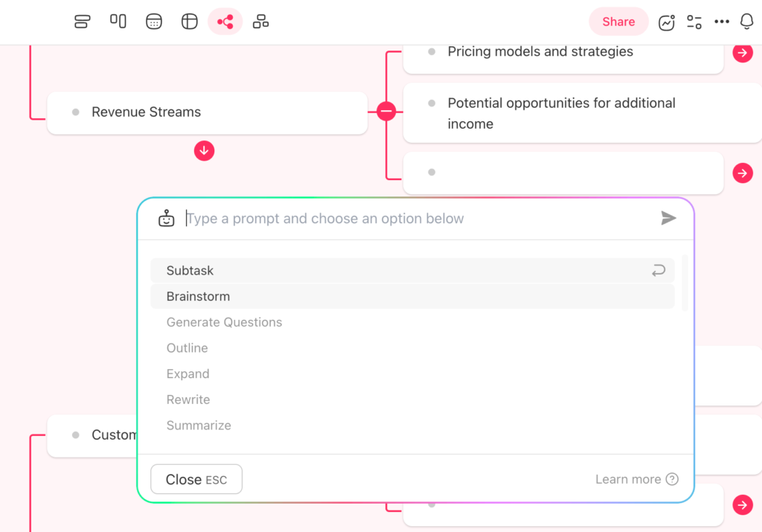Switch to the list view icon
This screenshot has height=532, width=762.
(x=82, y=22)
